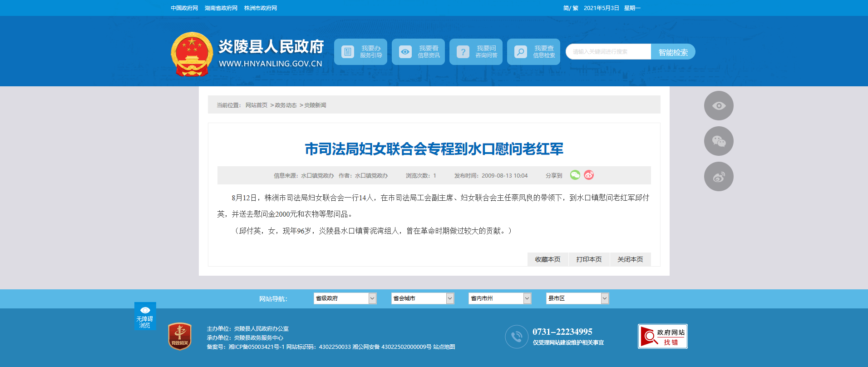
Task: Open the gray WeChat circle on right sidebar
Action: tap(718, 141)
